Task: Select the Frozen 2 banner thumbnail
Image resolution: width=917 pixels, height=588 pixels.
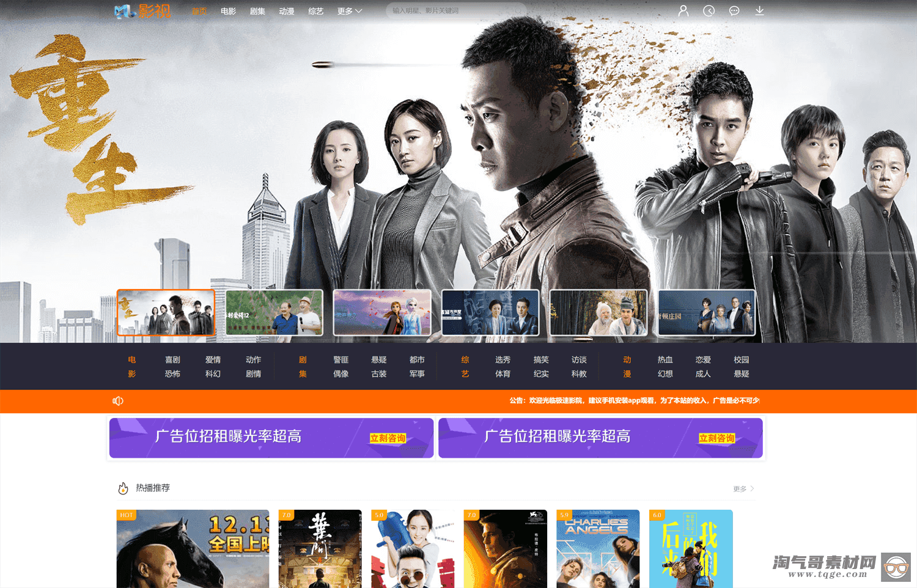Action: coord(382,313)
